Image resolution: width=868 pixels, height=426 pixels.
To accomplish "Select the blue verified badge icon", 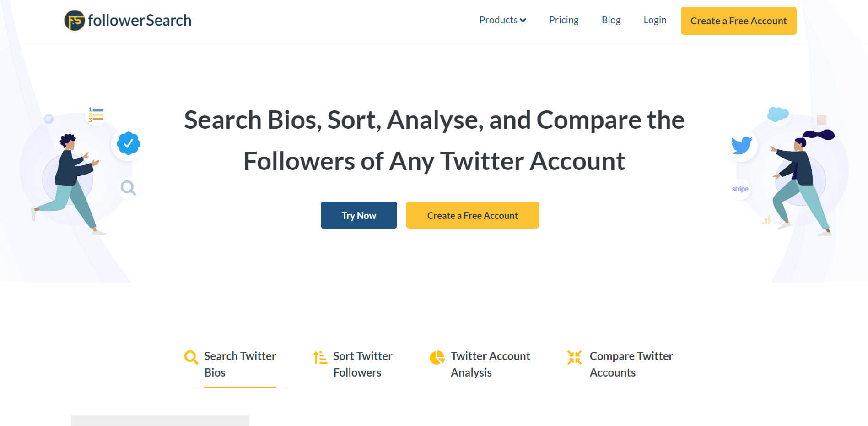I will pos(127,143).
